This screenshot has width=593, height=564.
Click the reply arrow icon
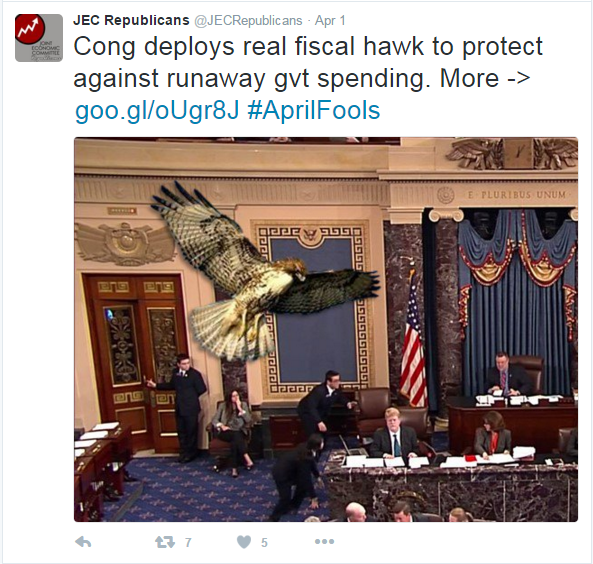[x=83, y=542]
